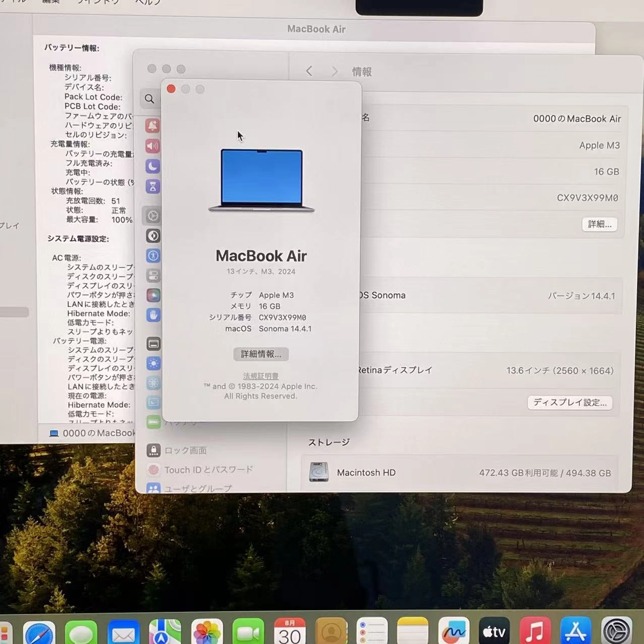The image size is (644, 644).
Task: Open Screen Saver settings icon
Action: (153, 402)
